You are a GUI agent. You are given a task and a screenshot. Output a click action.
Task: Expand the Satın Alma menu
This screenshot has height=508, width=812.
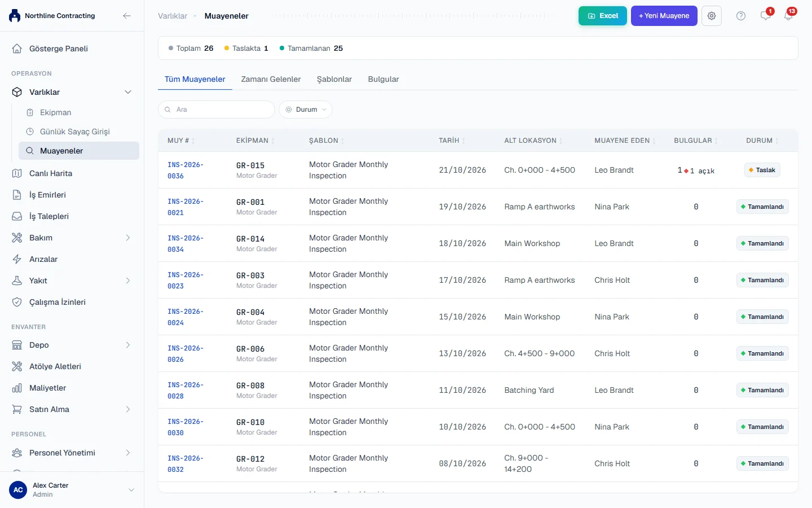point(128,409)
